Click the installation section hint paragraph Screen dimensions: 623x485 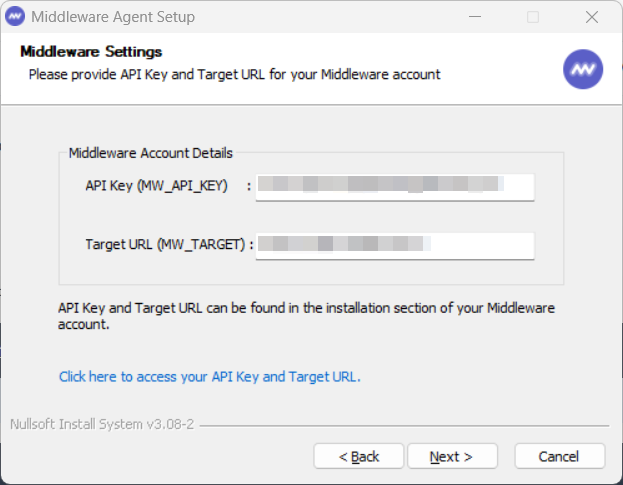point(306,316)
